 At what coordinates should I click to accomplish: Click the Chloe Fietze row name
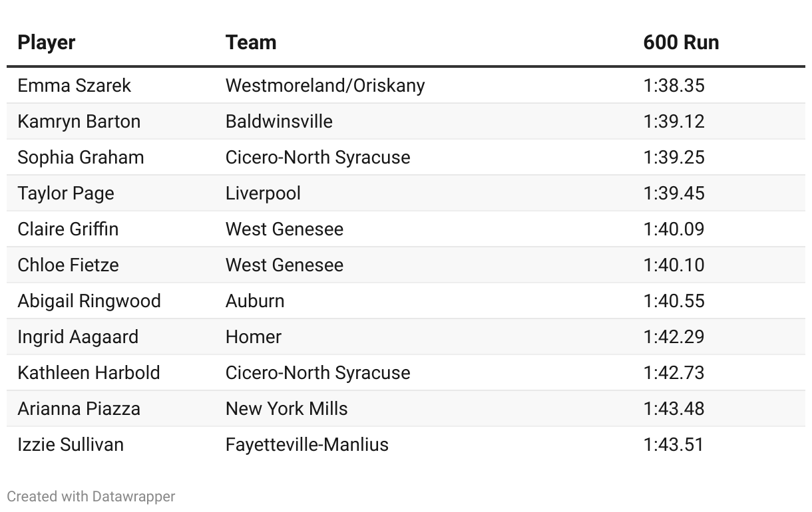[x=68, y=265]
